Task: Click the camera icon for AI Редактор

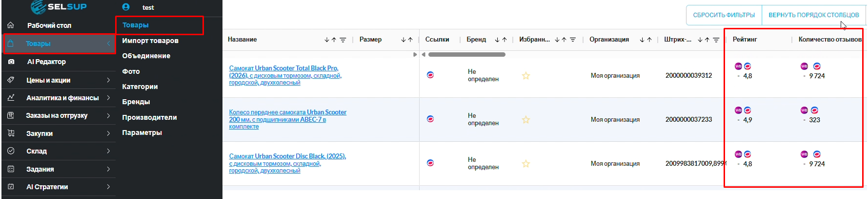Action: (x=11, y=62)
